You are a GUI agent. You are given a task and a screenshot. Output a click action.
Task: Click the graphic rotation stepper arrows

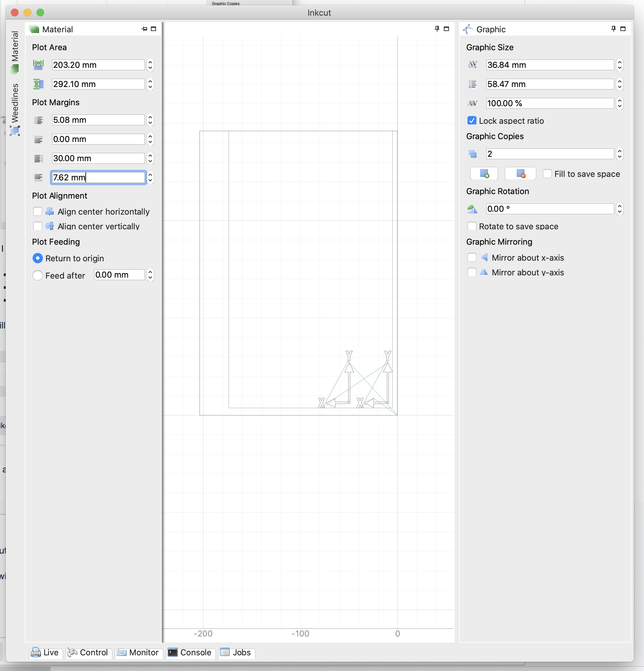pyautogui.click(x=619, y=209)
